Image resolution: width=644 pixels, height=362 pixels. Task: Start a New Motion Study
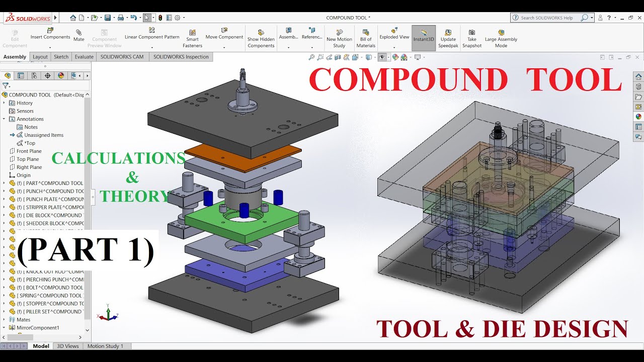coord(339,39)
